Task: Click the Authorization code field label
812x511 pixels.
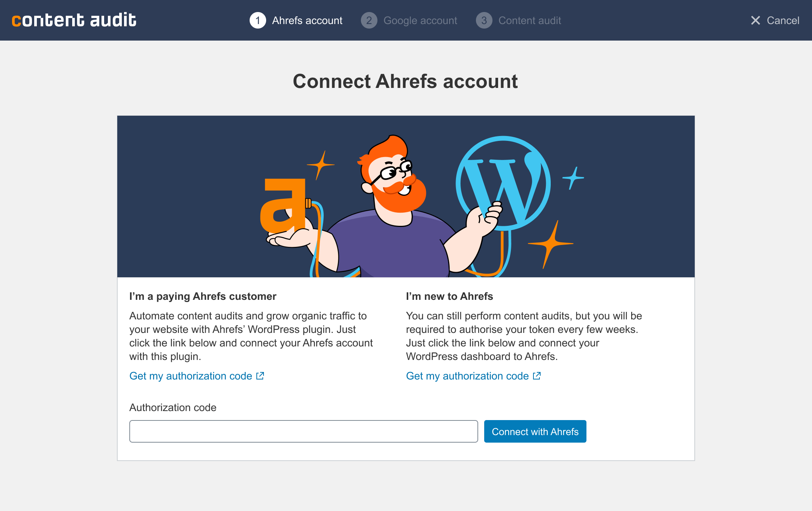Action: click(x=173, y=407)
